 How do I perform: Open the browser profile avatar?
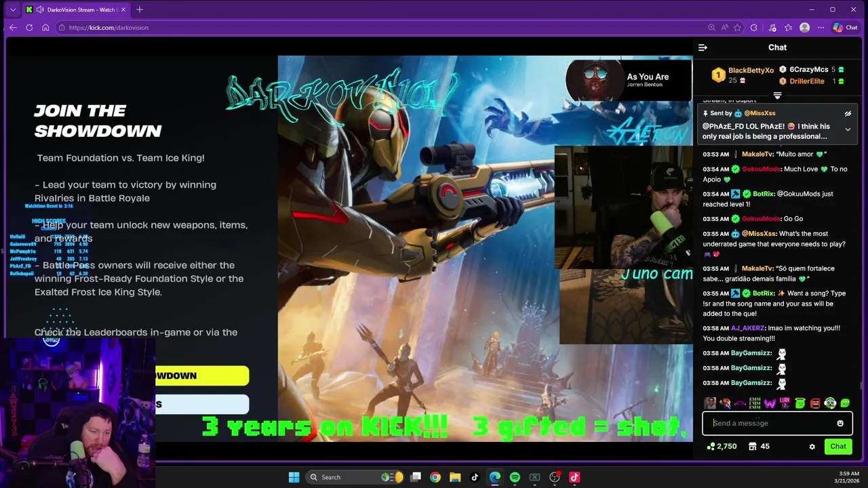[x=805, y=28]
